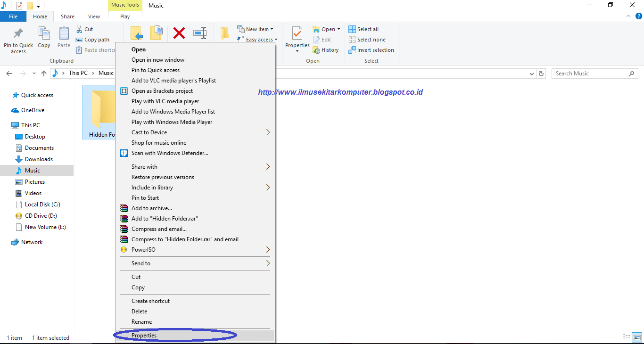Click the Rename icon in ribbon
This screenshot has height=344, width=644.
200,33
